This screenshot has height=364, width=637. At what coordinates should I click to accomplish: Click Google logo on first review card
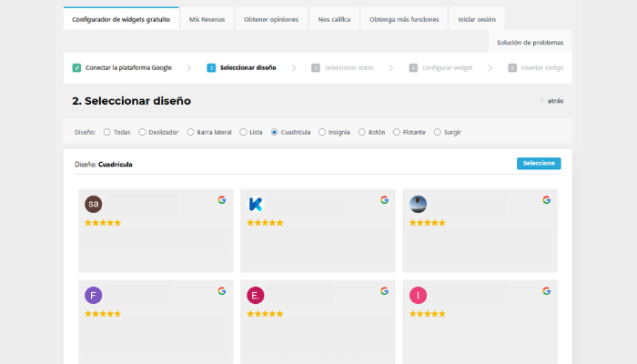[222, 200]
